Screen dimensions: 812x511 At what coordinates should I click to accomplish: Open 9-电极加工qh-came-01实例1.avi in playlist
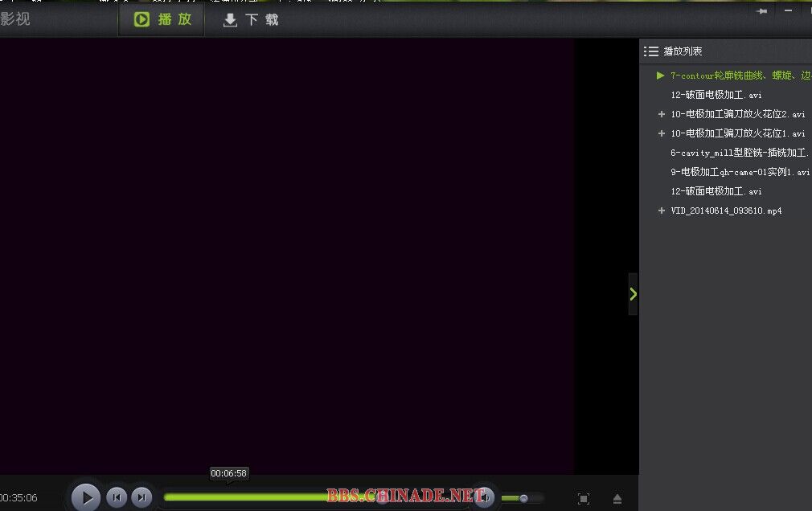click(x=740, y=172)
